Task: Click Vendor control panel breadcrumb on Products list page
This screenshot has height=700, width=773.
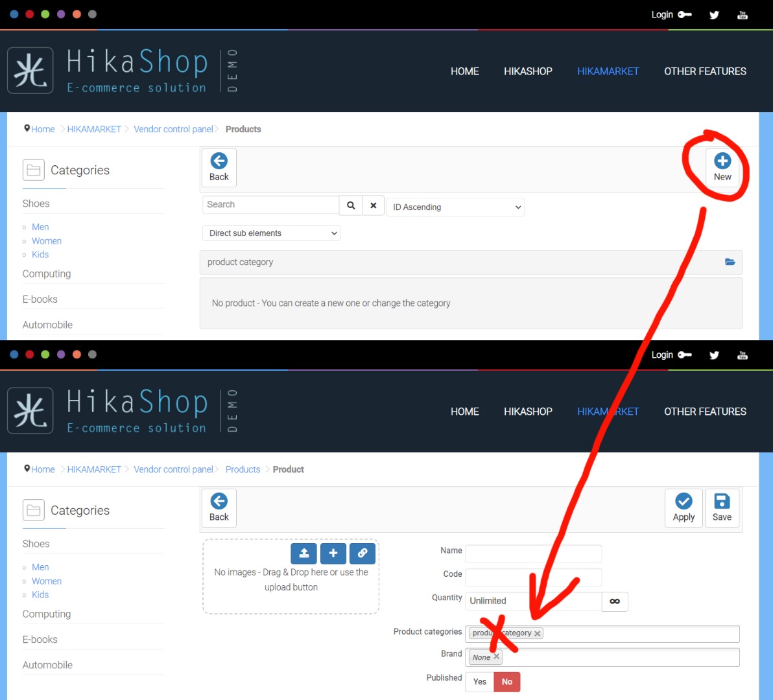Action: (x=174, y=129)
